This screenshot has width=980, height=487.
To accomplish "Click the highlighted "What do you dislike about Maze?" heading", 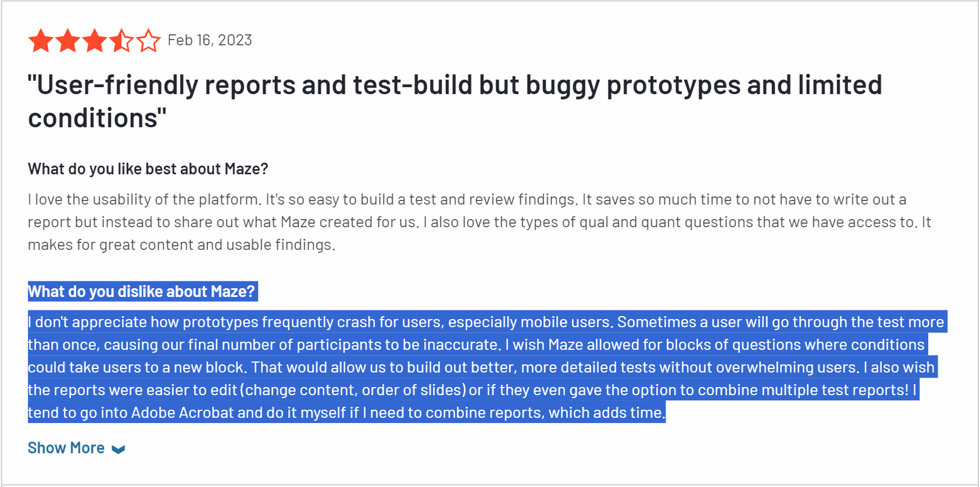I will [142, 292].
